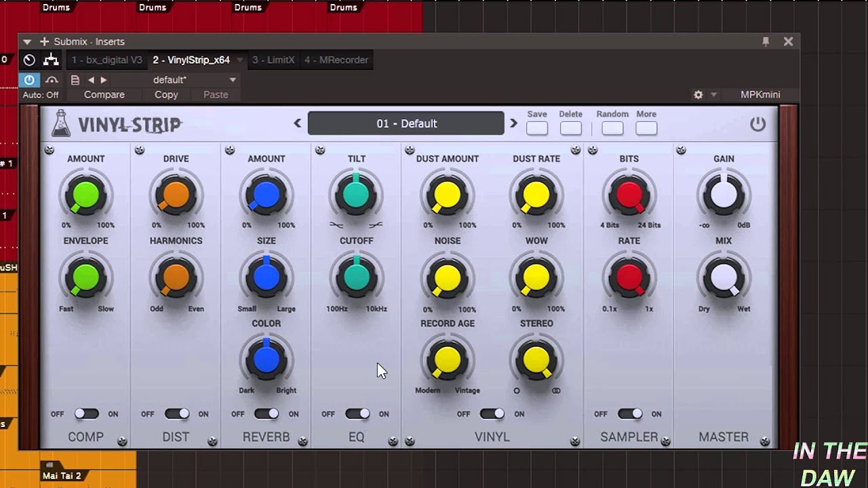Click the MASTER Gain white knob
Viewport: 868px width, 488px height.
click(724, 195)
